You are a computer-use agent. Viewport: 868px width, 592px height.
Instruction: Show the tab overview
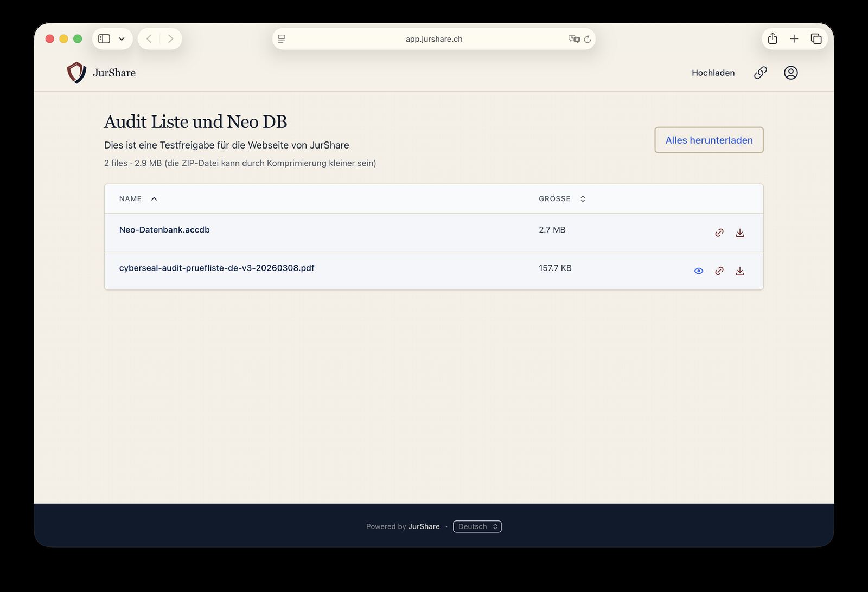[x=816, y=38]
